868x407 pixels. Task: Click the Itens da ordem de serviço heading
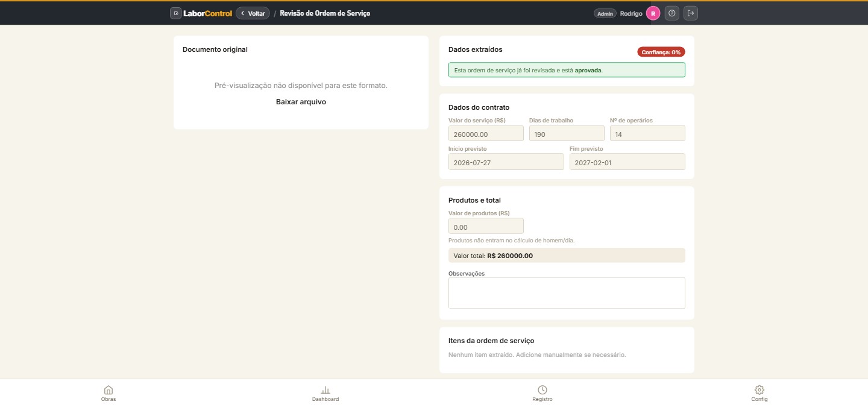point(491,341)
